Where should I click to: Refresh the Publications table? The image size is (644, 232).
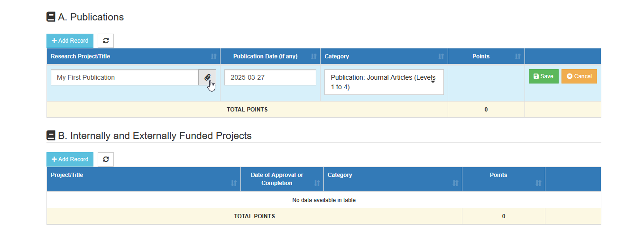(x=106, y=41)
